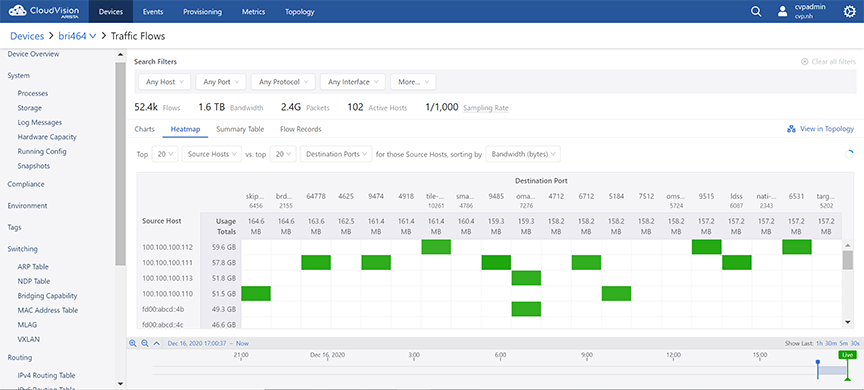Screen dimensions: 864x390
Task: Show last 30s of timeline
Action: coord(855,344)
